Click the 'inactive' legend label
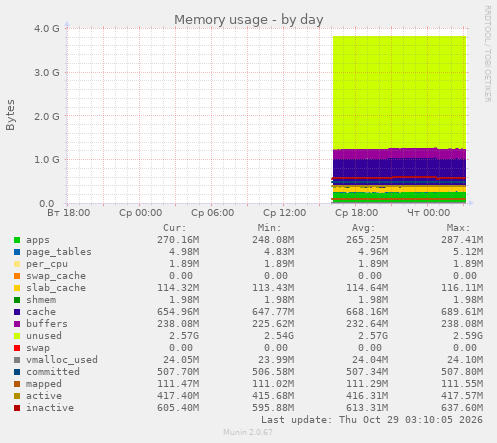 [x=50, y=408]
